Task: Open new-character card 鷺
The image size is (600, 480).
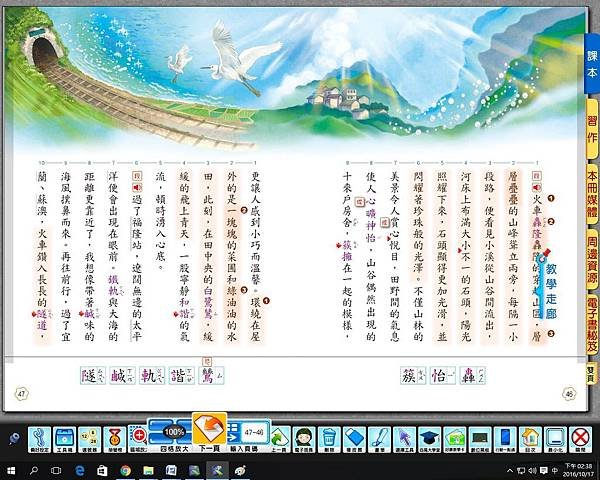Action: click(211, 376)
